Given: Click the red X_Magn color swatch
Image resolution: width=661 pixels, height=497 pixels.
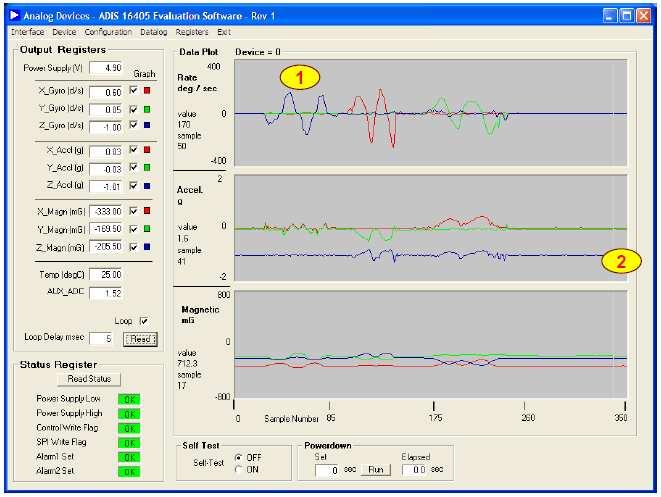Looking at the screenshot, I should 147,211.
